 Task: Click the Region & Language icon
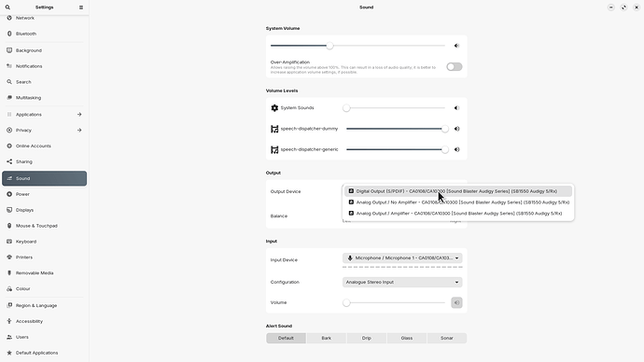point(9,305)
